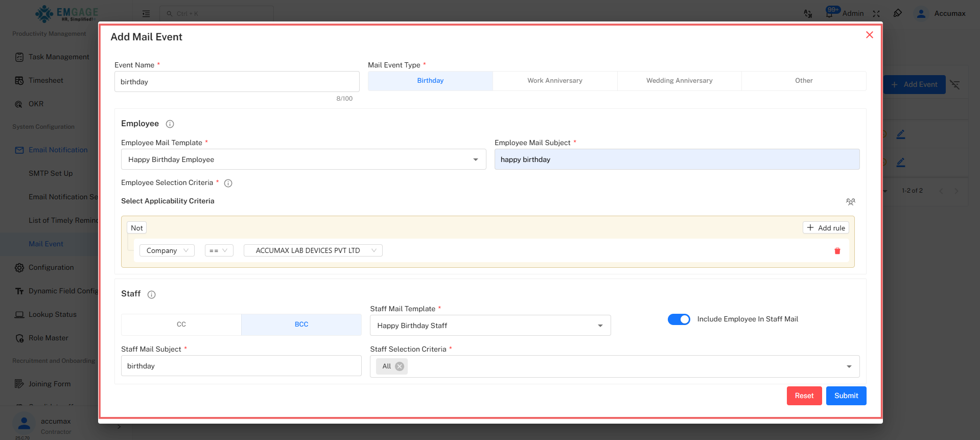The height and width of the screenshot is (440, 980).
Task: Click the Reset button
Action: [x=804, y=396]
